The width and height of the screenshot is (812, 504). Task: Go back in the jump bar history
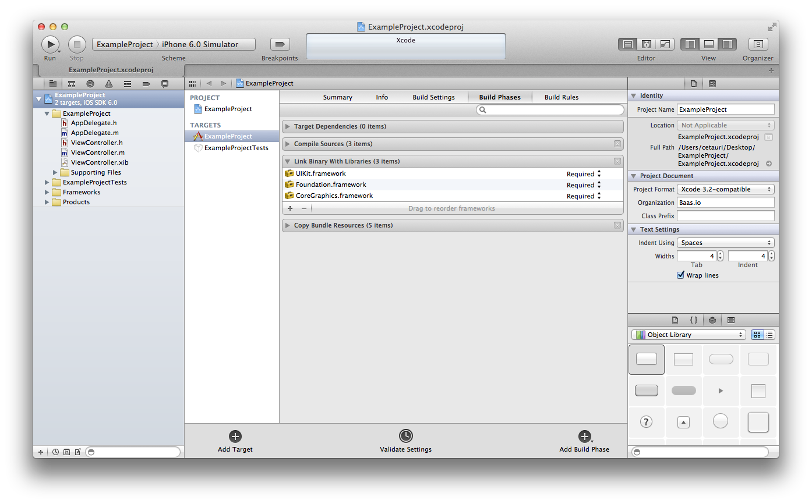(209, 83)
